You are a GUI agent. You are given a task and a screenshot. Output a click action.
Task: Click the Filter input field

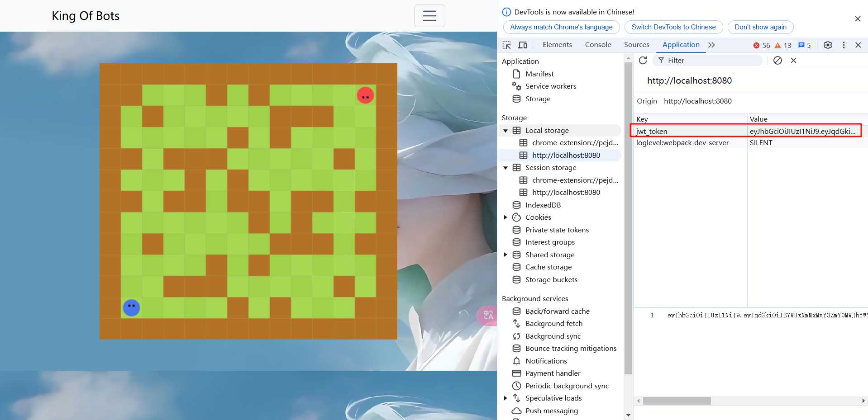707,60
